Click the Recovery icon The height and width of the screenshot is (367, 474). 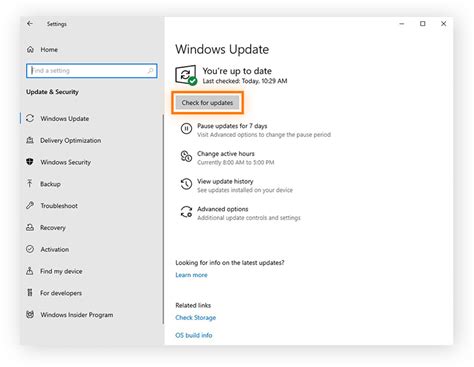30,227
